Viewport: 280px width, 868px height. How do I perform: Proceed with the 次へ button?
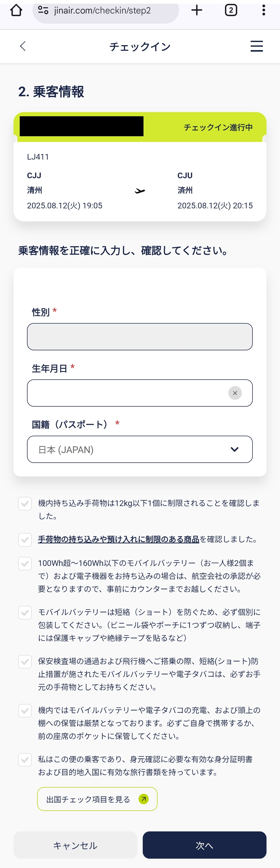pyautogui.click(x=204, y=845)
